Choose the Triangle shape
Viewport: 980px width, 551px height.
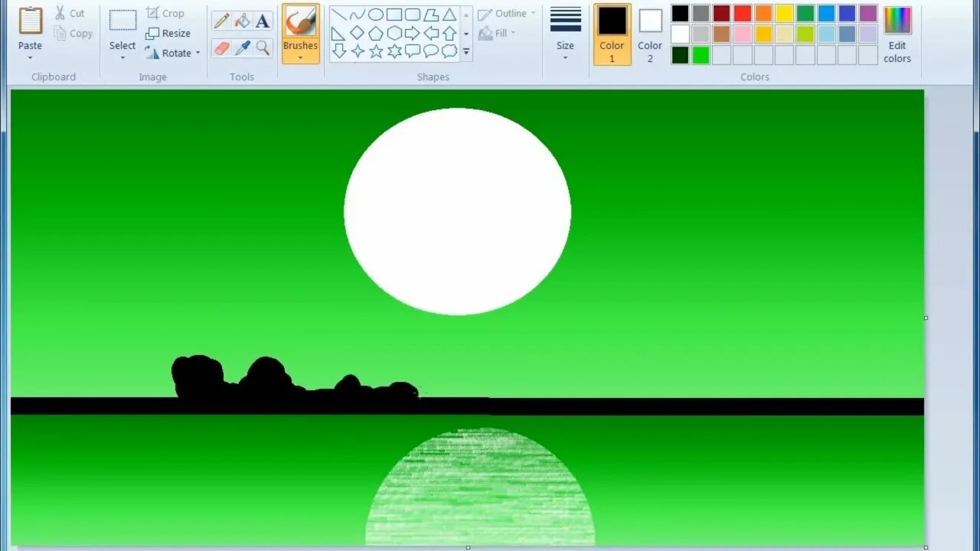click(449, 15)
